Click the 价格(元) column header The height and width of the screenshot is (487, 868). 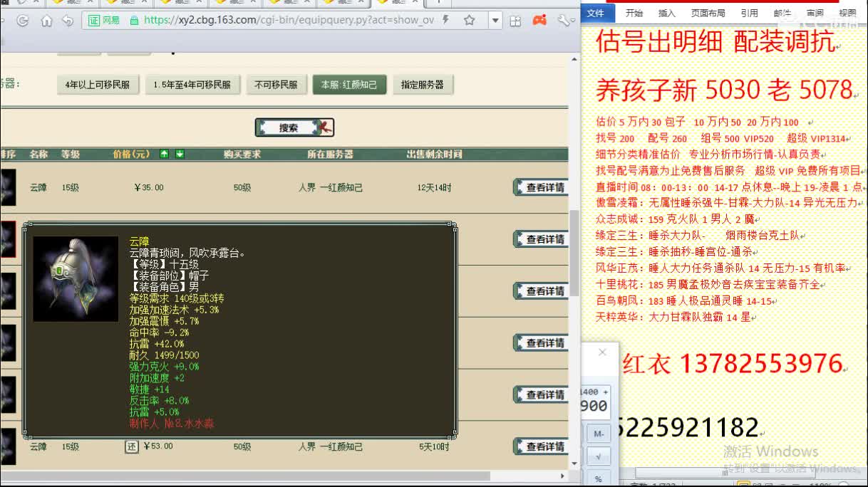tap(132, 154)
